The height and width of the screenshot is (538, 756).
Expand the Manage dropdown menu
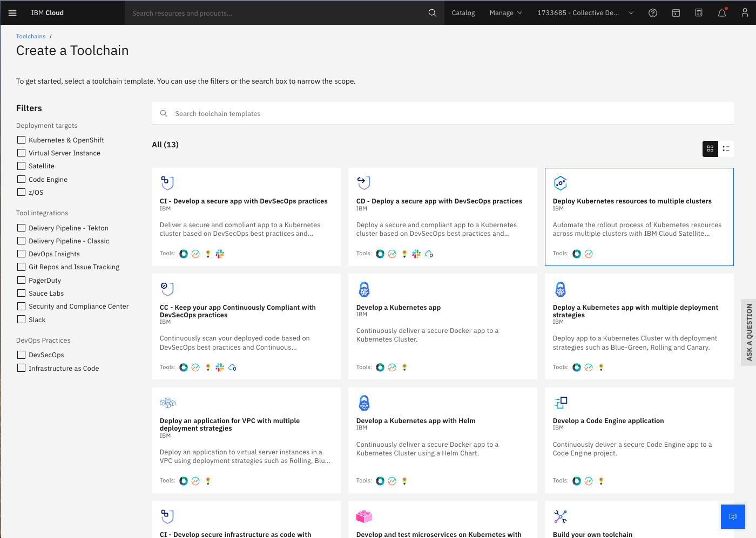(x=506, y=13)
